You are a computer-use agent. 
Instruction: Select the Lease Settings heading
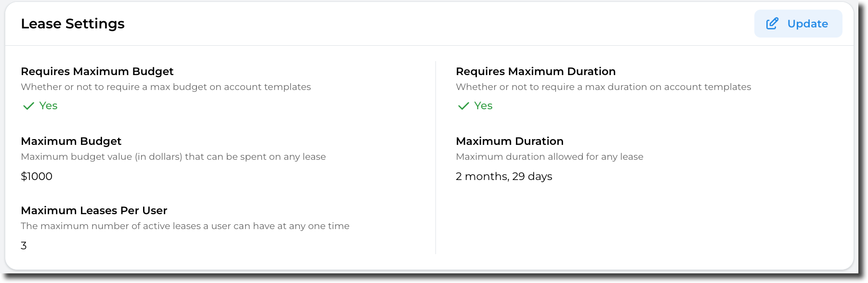pos(73,24)
